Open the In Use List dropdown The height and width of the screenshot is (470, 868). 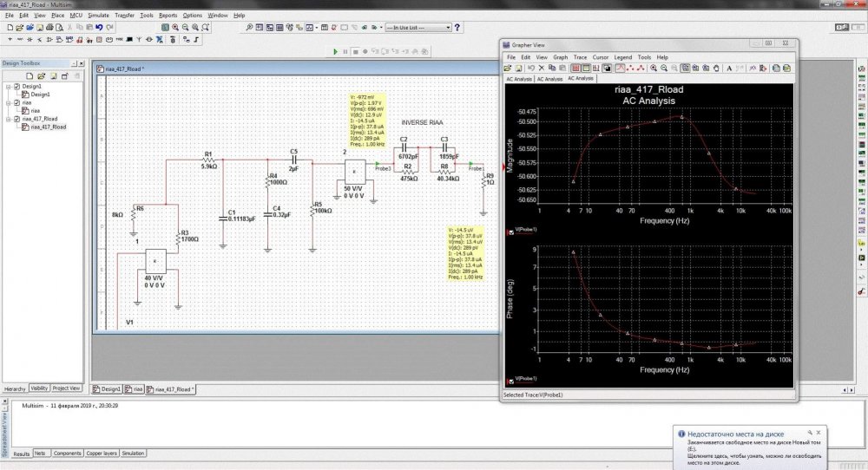click(x=448, y=28)
